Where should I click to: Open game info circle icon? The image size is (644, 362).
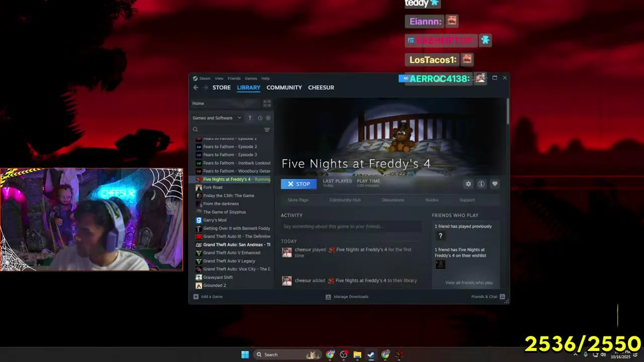pos(481,184)
